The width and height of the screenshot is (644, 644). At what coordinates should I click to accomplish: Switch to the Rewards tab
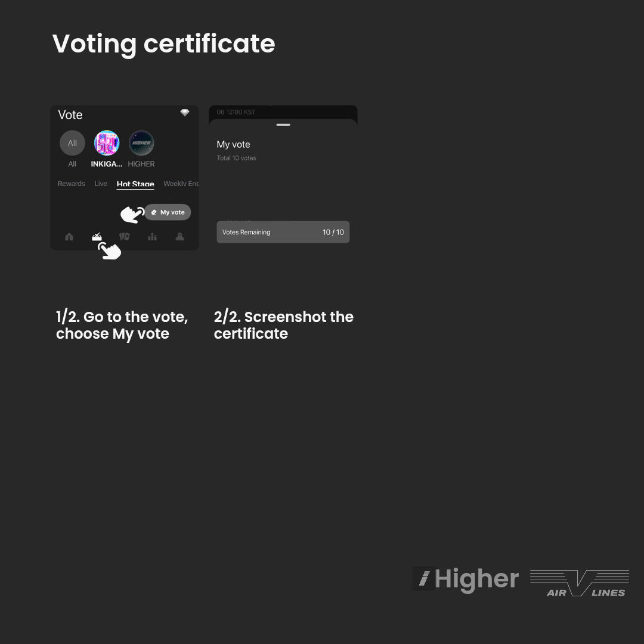point(71,184)
